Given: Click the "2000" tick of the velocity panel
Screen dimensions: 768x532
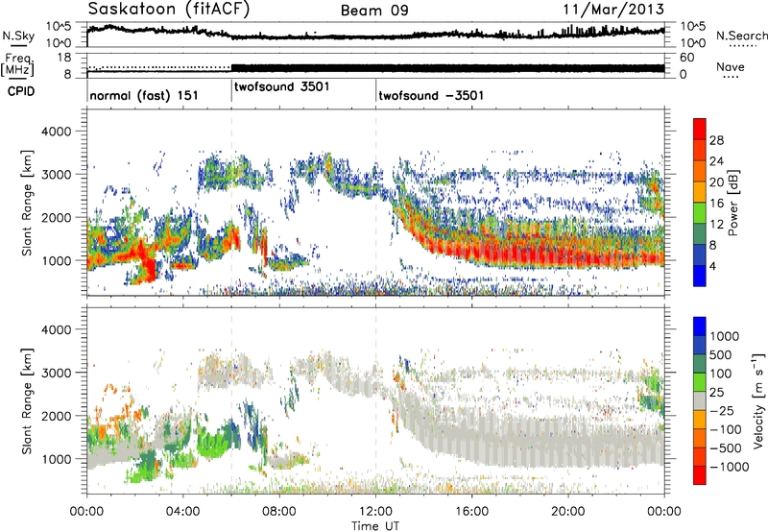Looking at the screenshot, I should tap(56, 416).
